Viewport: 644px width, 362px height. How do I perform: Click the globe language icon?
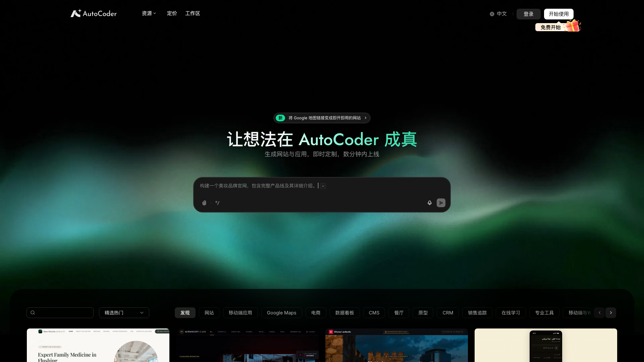pyautogui.click(x=492, y=14)
